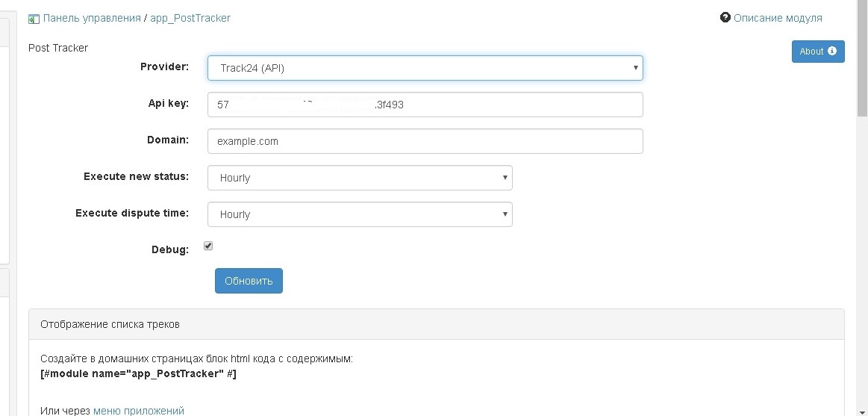Click the Api key: field label
Image resolution: width=868 pixels, height=416 pixels.
[168, 104]
